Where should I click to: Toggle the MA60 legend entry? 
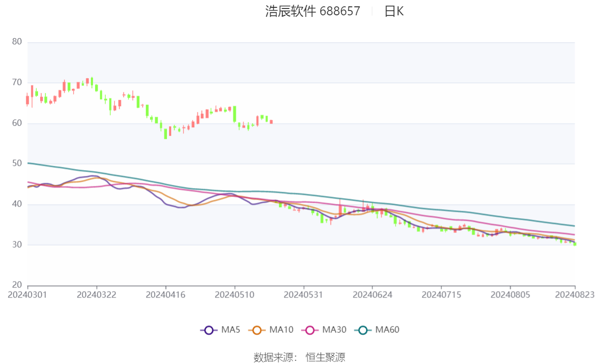tap(377, 330)
